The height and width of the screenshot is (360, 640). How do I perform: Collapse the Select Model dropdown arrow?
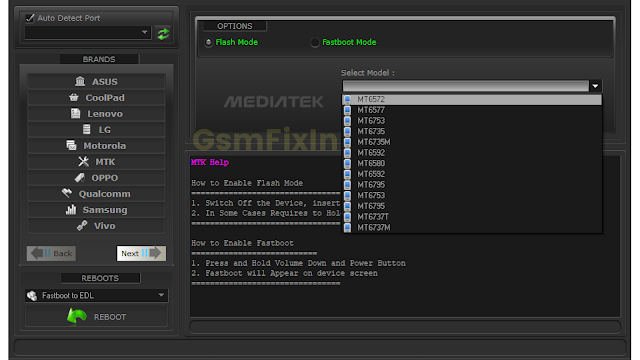(595, 86)
